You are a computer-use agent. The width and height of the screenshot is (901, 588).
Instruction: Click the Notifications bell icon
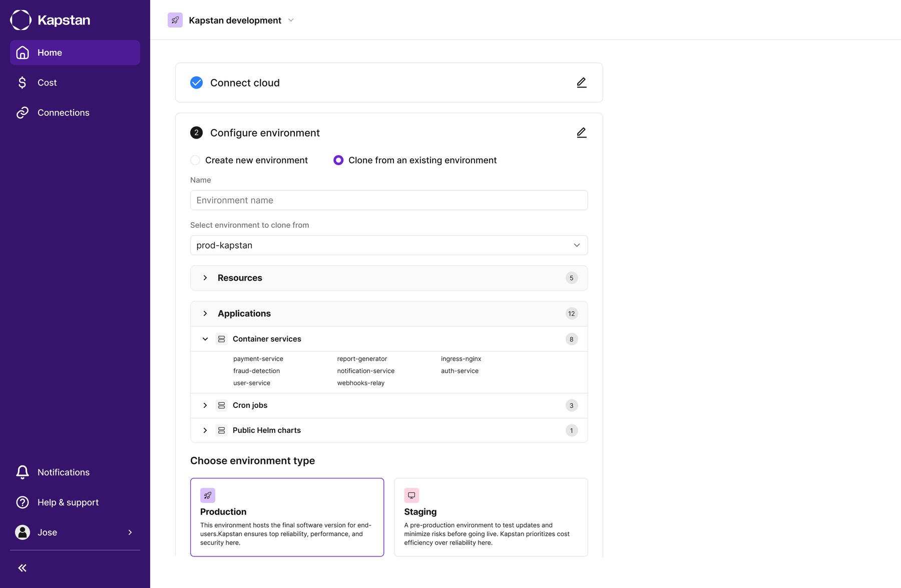tap(23, 472)
